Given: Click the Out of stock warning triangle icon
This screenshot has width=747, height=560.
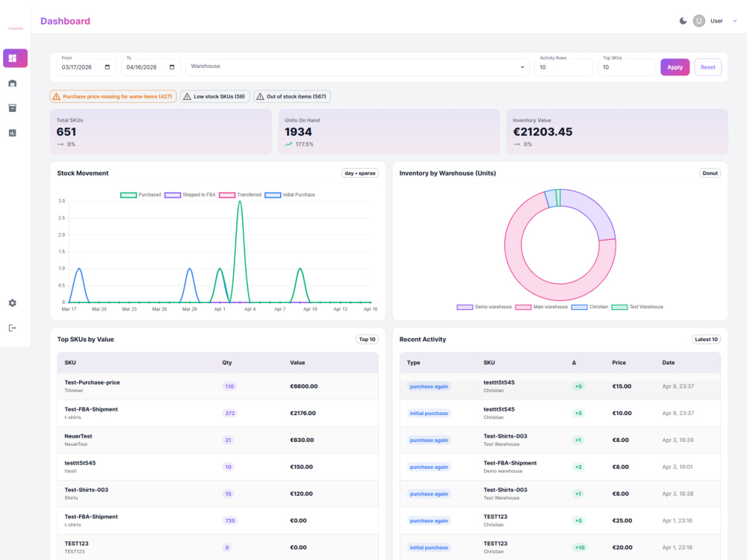Looking at the screenshot, I should 260,96.
